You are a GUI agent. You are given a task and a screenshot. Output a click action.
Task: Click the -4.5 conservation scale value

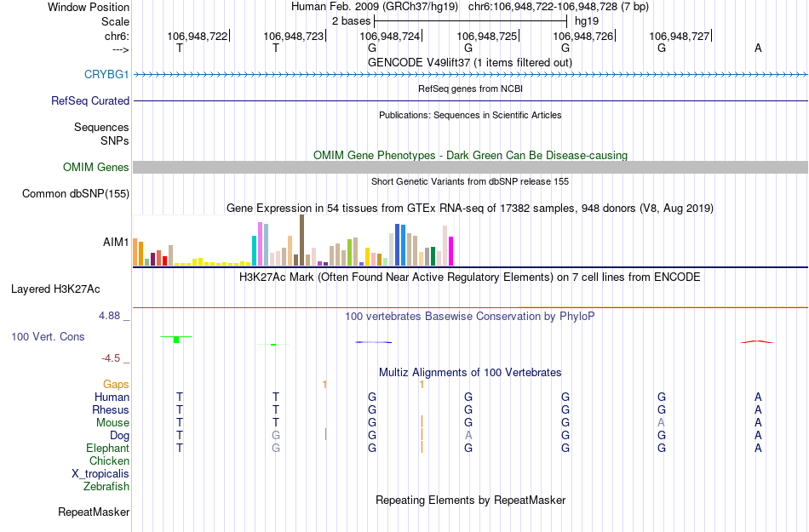111,358
